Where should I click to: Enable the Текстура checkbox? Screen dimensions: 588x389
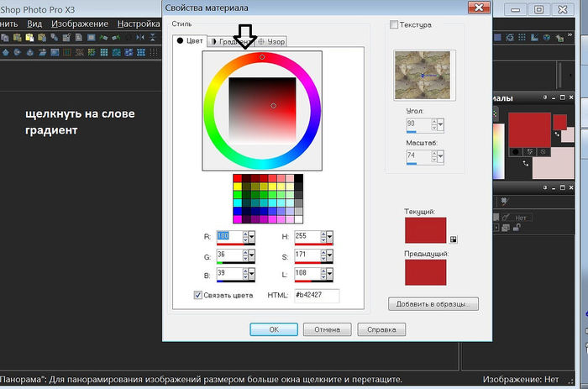coord(395,25)
